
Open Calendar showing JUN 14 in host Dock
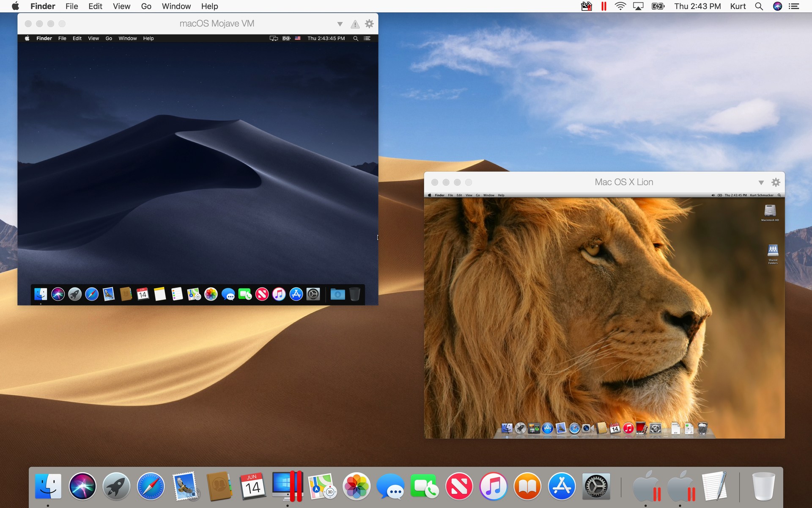[x=253, y=486]
